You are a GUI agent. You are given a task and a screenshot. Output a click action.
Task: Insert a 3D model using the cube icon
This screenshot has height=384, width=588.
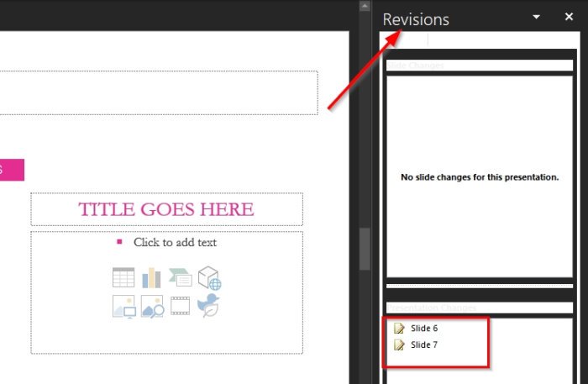(x=210, y=278)
